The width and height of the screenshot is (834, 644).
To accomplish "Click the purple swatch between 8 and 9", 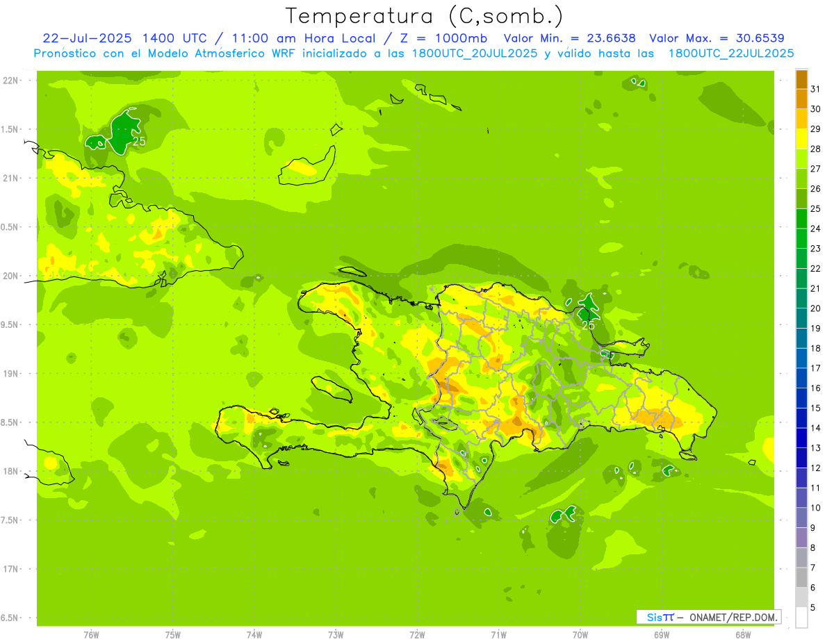I will point(801,538).
